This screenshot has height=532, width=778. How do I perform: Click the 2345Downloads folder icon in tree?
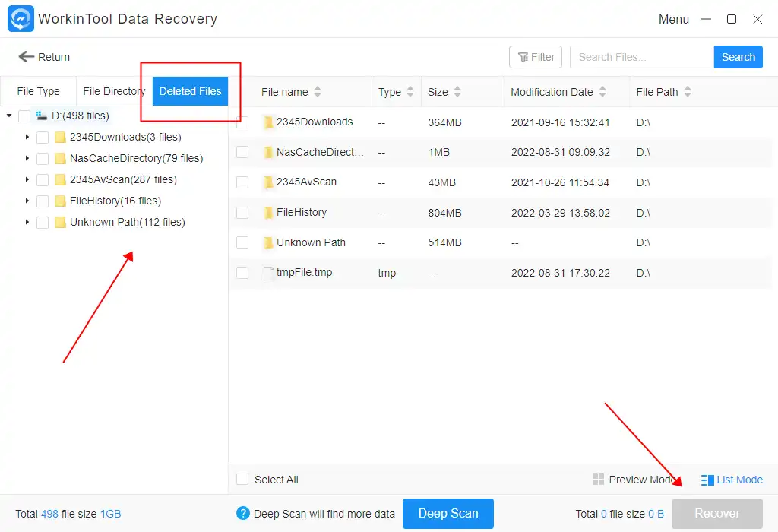point(60,137)
